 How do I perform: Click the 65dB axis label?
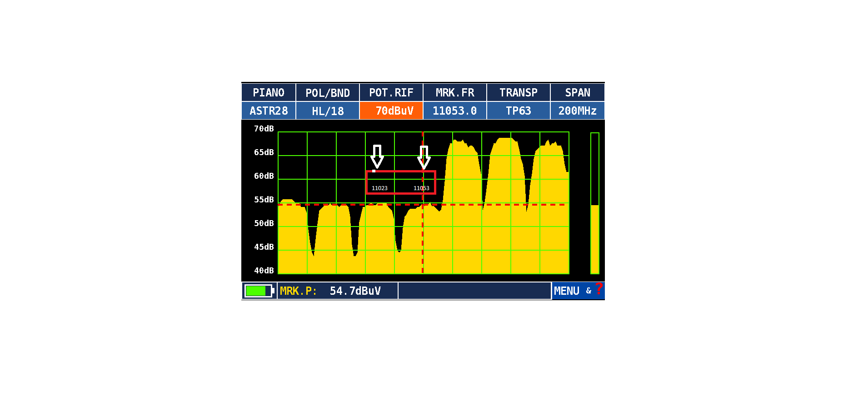click(x=264, y=152)
